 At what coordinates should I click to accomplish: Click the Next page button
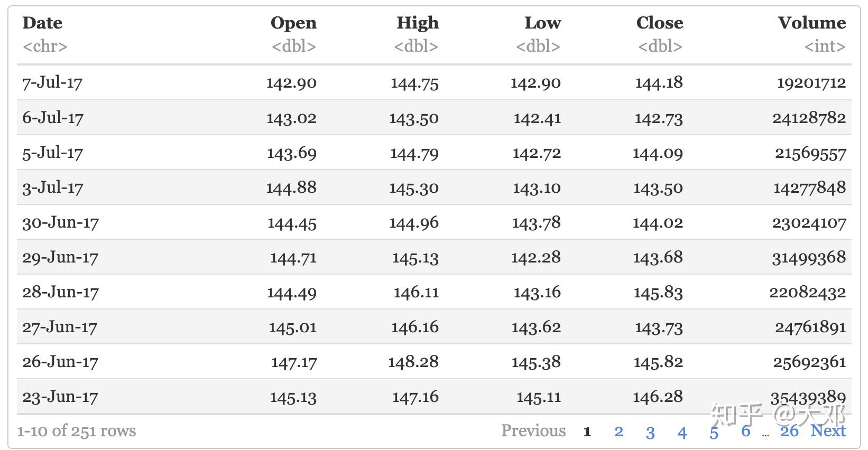coord(828,431)
